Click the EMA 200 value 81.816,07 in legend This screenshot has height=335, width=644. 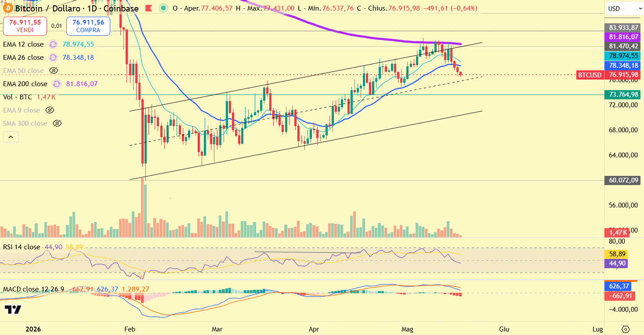pyautogui.click(x=82, y=84)
